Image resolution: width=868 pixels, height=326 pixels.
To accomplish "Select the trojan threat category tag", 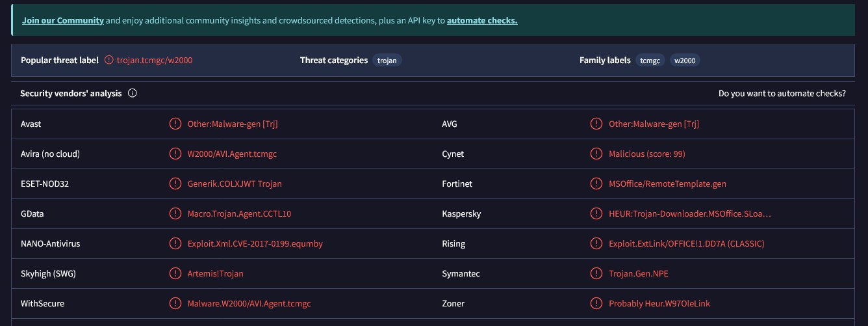I will [x=388, y=60].
